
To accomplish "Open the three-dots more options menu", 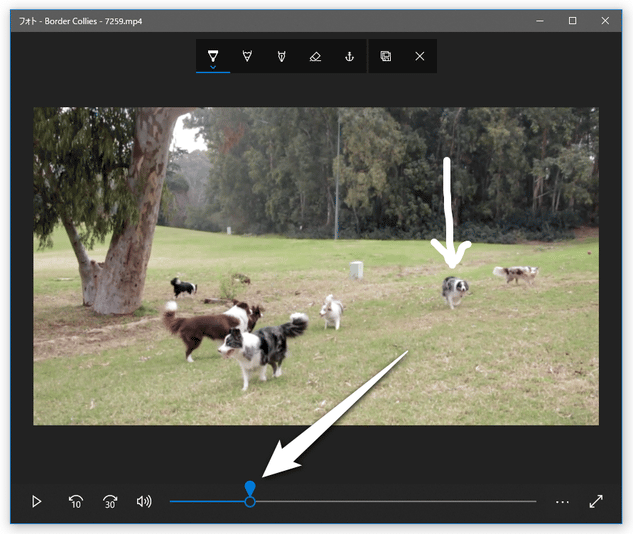I will [x=562, y=501].
